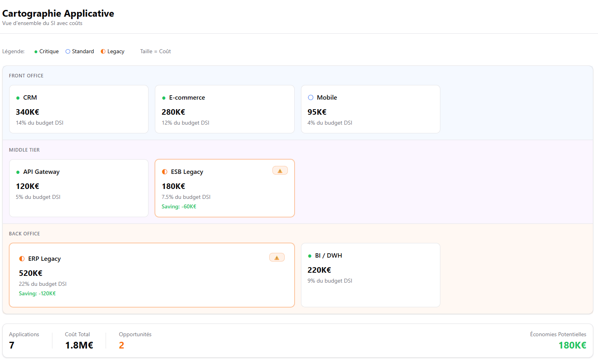Click the green dot beside BI / DWH

coord(310,256)
